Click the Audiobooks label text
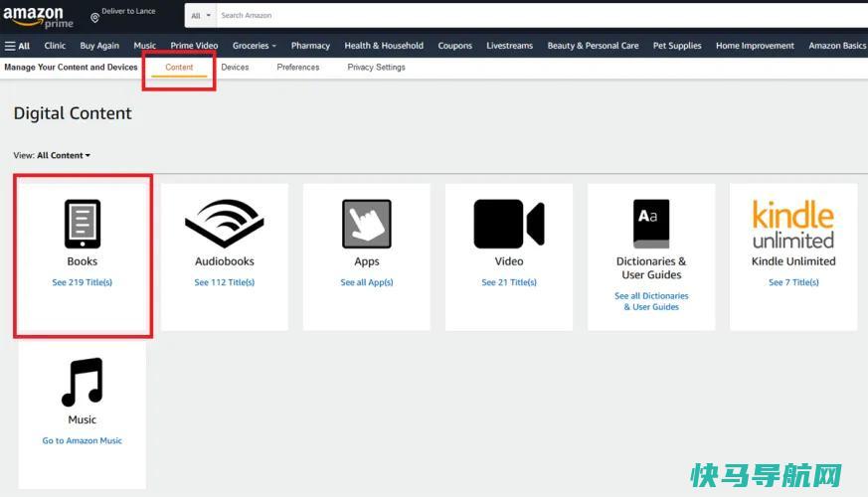The image size is (868, 497). [224, 261]
